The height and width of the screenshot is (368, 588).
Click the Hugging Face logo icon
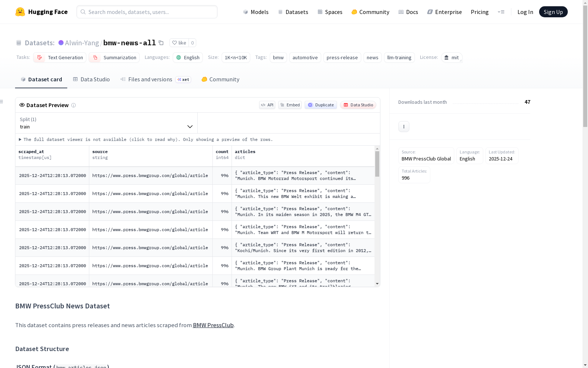coord(20,12)
